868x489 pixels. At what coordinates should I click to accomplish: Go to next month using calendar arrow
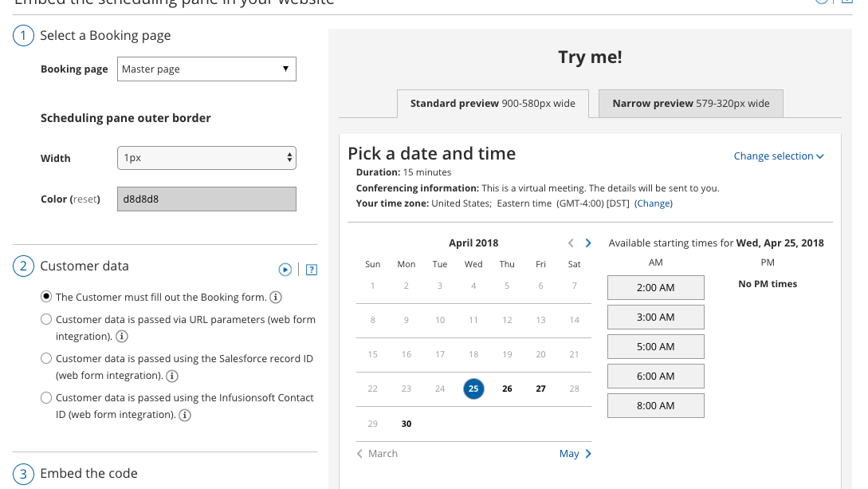(x=588, y=243)
